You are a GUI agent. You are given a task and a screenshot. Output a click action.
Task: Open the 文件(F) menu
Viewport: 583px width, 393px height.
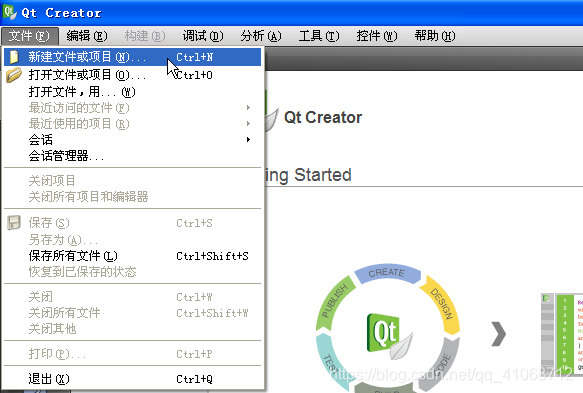coord(29,36)
